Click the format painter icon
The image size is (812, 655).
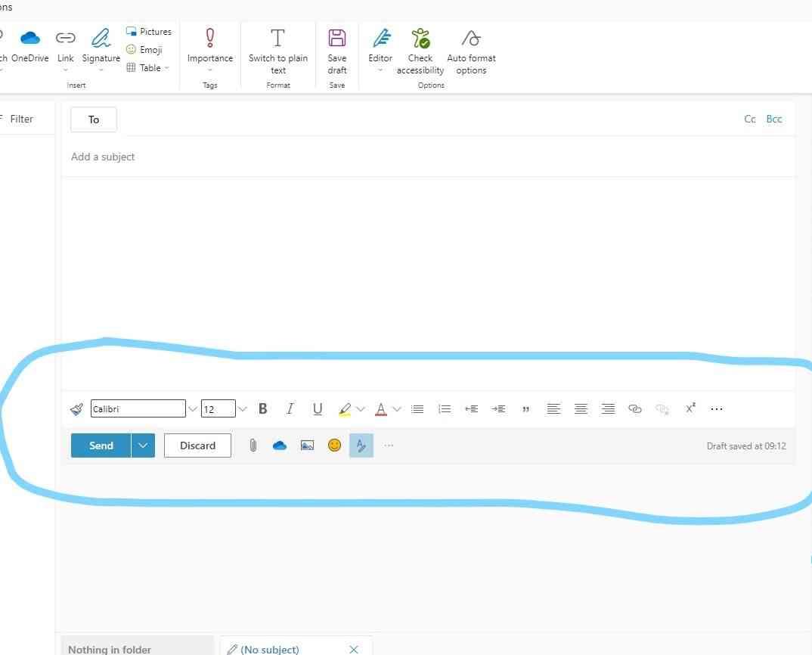point(76,409)
